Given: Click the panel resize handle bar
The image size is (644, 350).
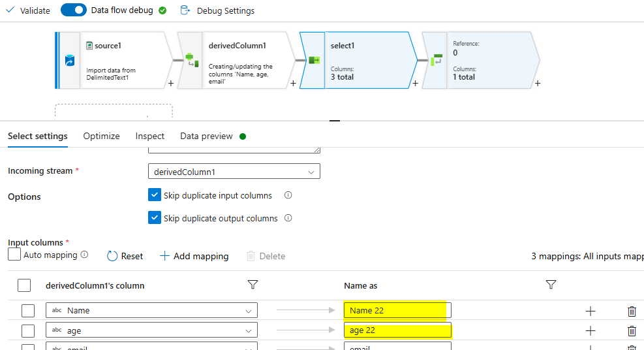Looking at the screenshot, I should tap(335, 121).
